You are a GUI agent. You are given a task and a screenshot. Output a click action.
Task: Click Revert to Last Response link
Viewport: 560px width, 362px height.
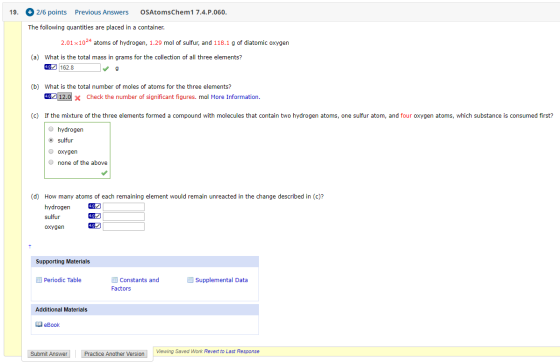(x=232, y=351)
